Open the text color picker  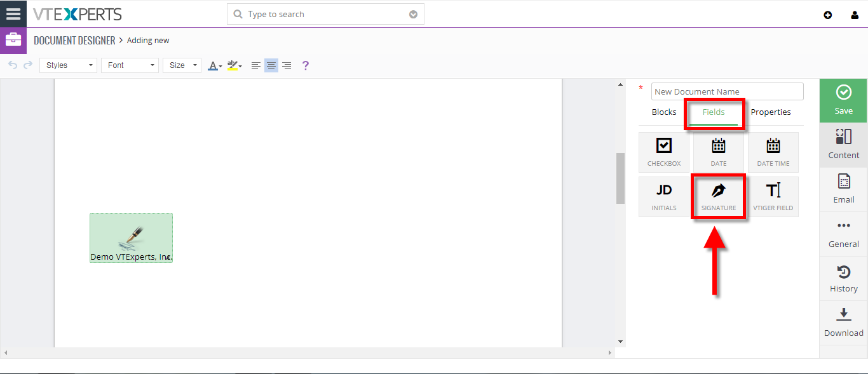click(x=215, y=65)
